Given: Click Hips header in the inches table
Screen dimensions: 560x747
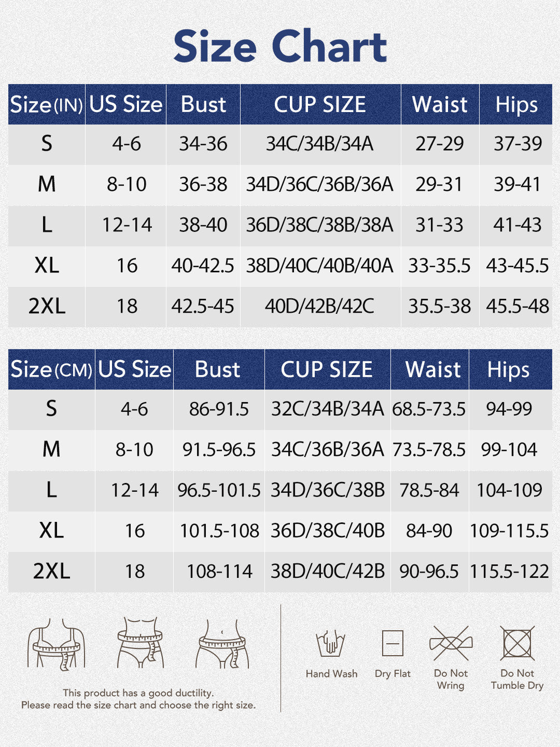Looking at the screenshot, I should point(516,105).
